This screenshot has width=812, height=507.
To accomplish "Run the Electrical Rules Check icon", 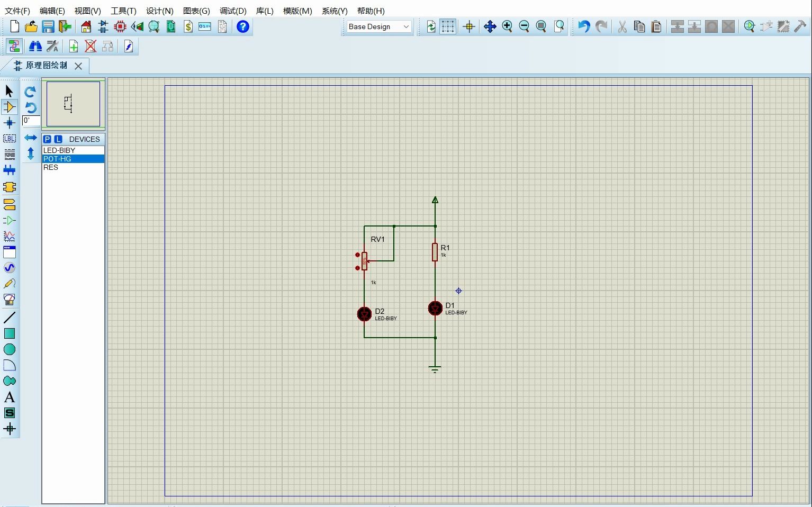I will tap(129, 47).
